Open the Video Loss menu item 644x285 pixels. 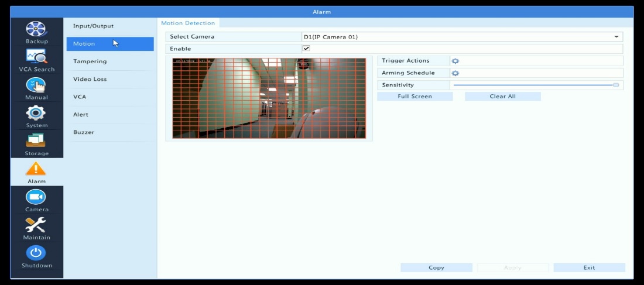click(90, 79)
